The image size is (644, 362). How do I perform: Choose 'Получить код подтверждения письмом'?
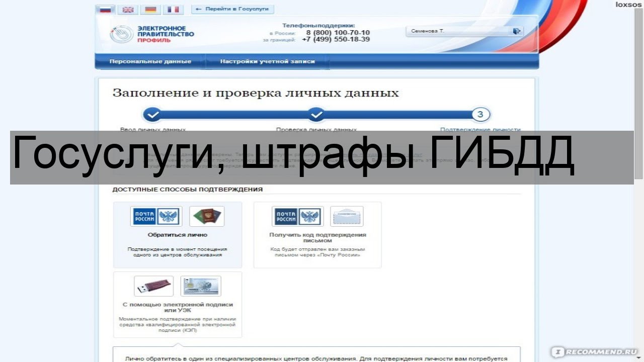317,235
